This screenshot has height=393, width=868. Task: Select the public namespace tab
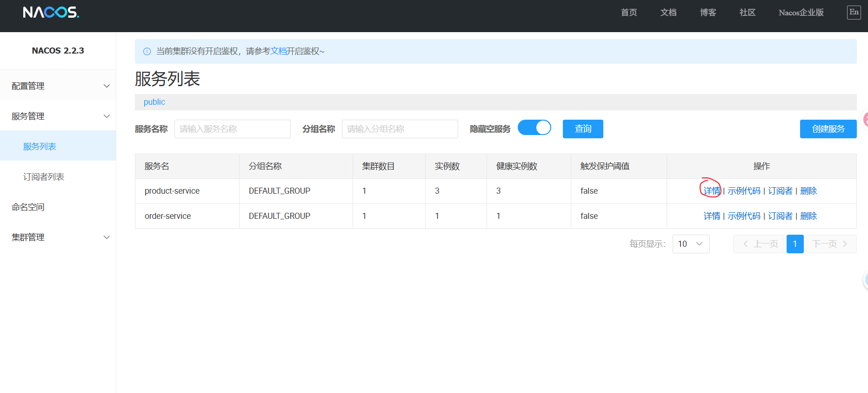coord(154,102)
